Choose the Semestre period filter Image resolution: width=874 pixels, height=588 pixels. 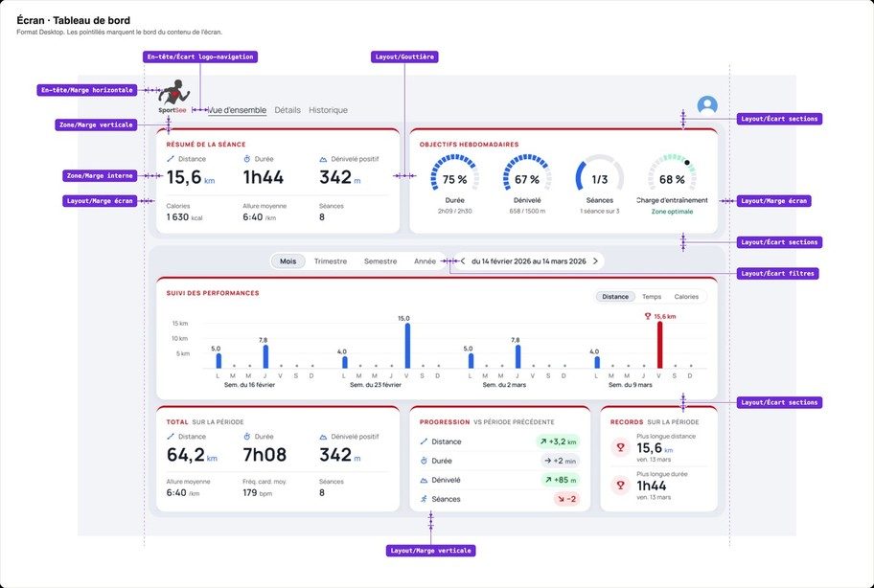pyautogui.click(x=380, y=261)
